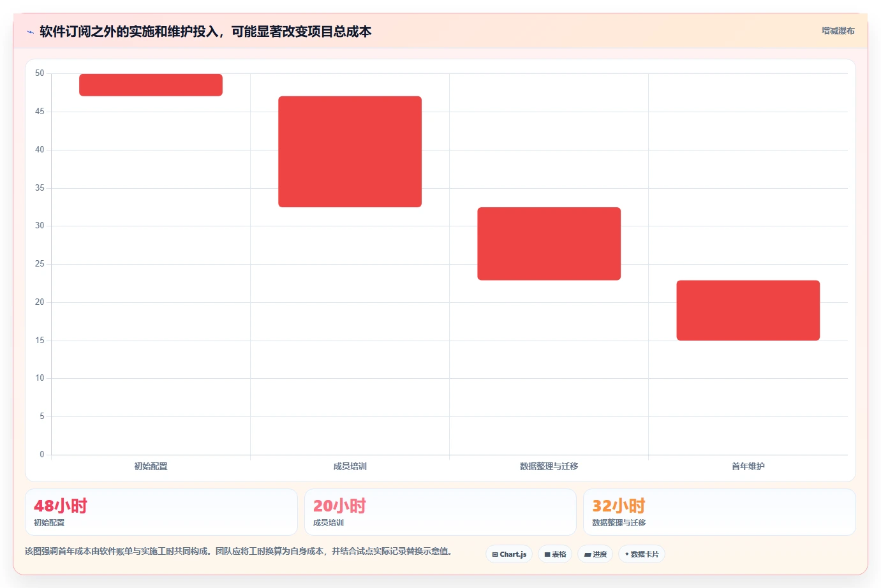Click the 32小时 数据整理与迁移 stat card
Viewport: 881px width, 588px height.
[720, 512]
